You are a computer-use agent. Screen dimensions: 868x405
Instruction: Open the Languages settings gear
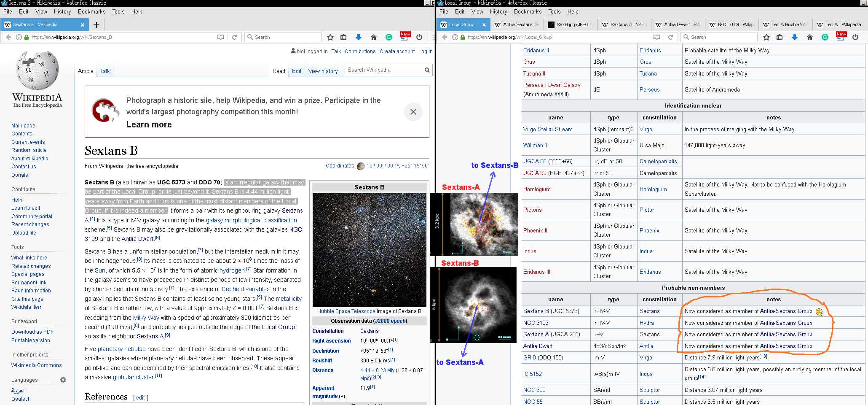(x=63, y=380)
